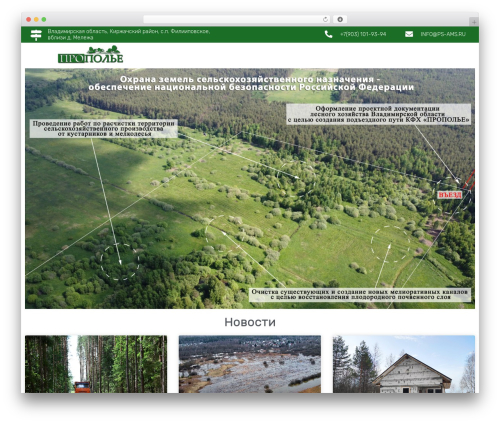500x423 pixels.
Task: Call the +7(903) 101-93-94 phone number
Action: 363,34
